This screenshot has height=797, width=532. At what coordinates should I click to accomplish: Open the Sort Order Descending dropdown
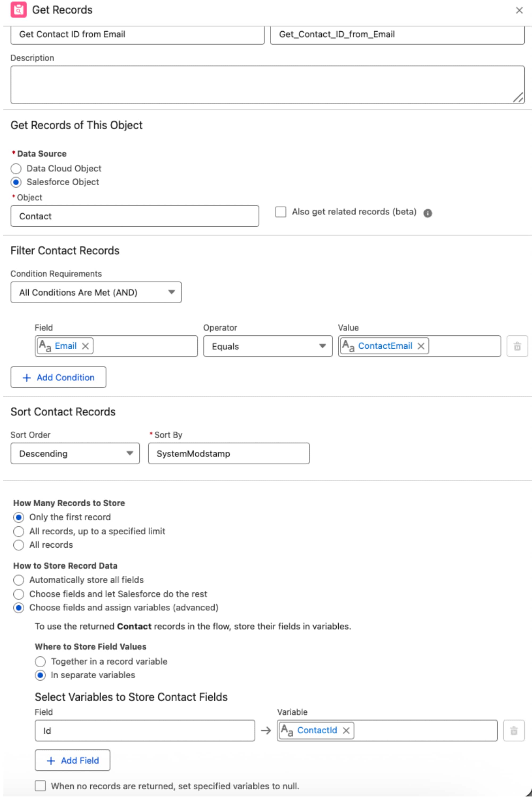tap(75, 454)
